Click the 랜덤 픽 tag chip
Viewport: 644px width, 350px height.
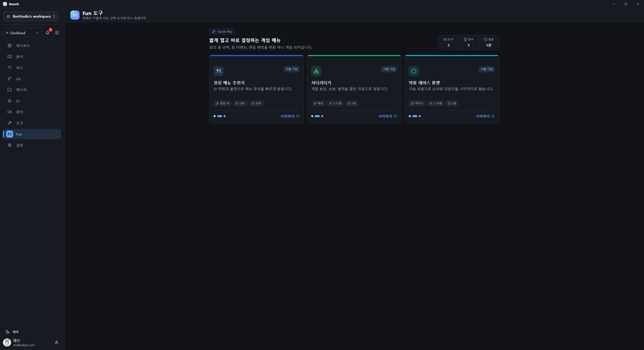[222, 103]
